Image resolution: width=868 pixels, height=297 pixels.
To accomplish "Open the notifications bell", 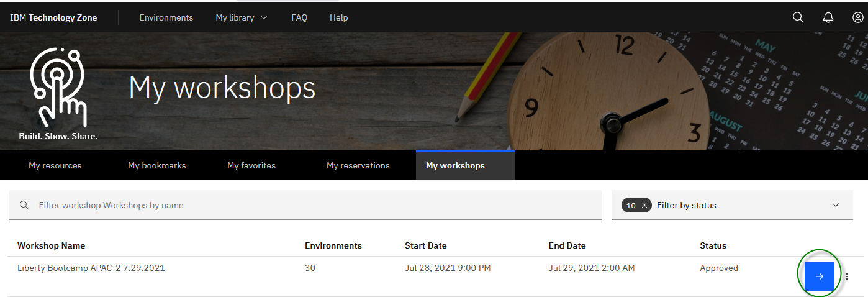I will (x=828, y=17).
